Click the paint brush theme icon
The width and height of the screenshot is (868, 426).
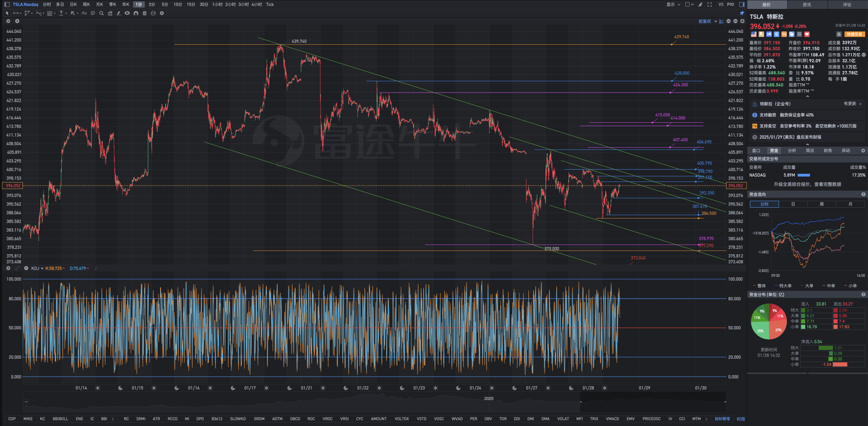click(x=700, y=4)
